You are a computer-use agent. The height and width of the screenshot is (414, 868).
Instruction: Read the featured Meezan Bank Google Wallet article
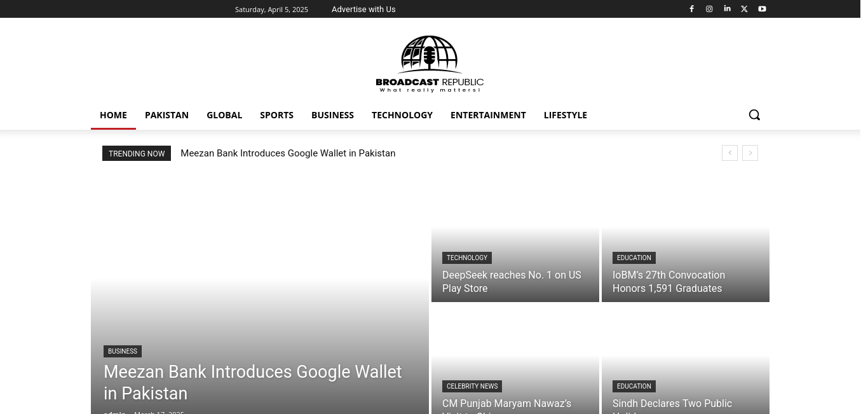coord(253,382)
